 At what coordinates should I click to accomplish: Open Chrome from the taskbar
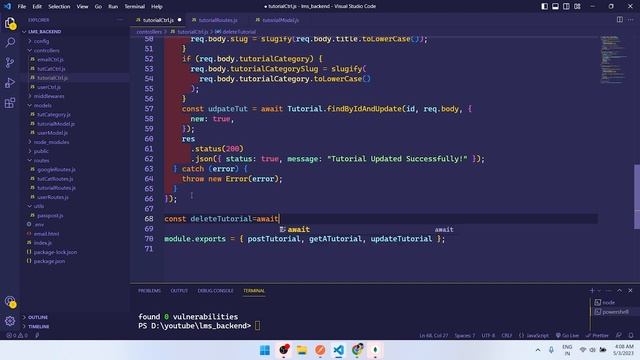357,350
